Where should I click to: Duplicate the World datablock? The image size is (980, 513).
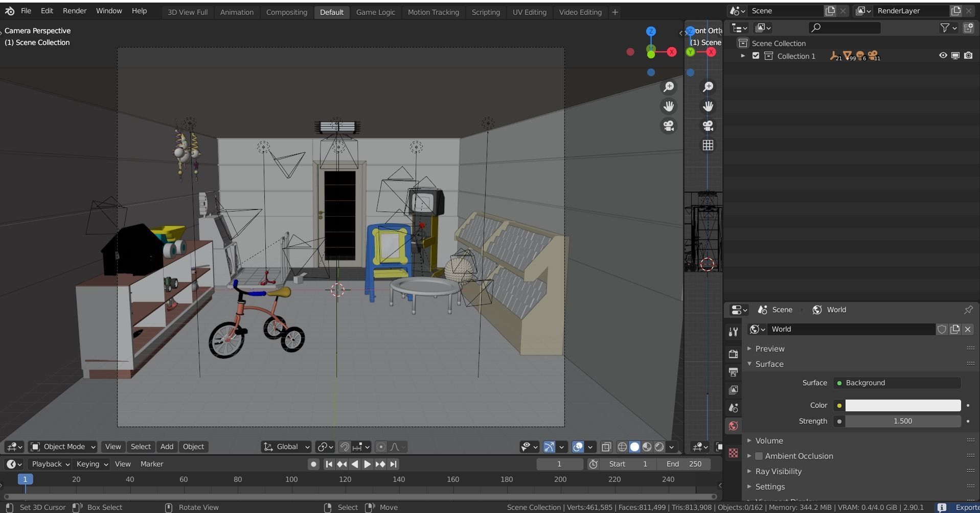[x=955, y=329]
